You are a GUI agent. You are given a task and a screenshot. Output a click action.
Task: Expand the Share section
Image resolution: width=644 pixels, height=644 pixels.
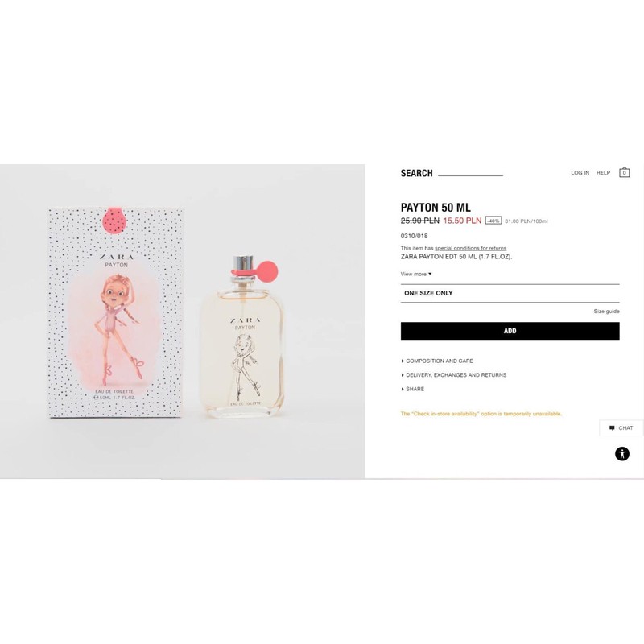tap(413, 389)
